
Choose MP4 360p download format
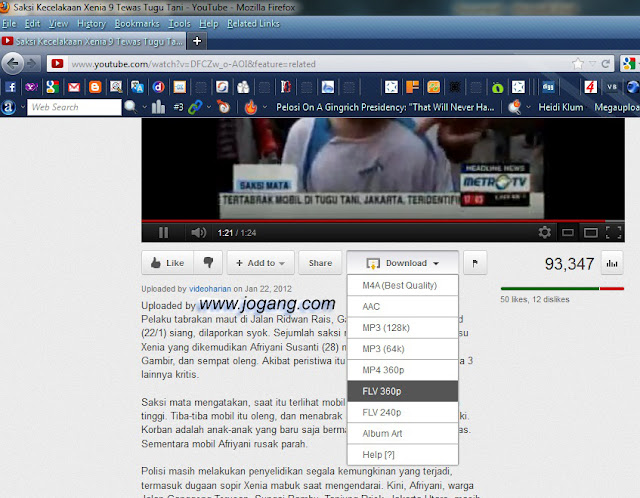pyautogui.click(x=402, y=370)
